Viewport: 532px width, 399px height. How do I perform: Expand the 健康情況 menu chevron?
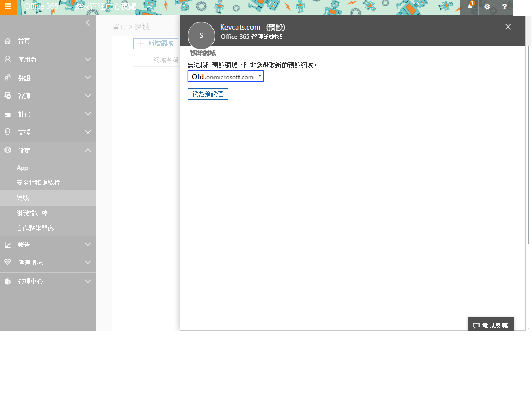coord(88,262)
